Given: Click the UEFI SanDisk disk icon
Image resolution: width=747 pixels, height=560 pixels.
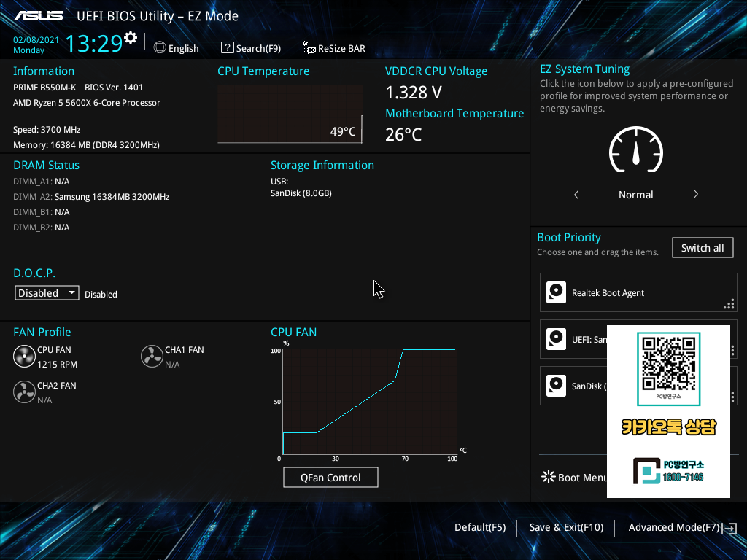Looking at the screenshot, I should click(x=556, y=339).
